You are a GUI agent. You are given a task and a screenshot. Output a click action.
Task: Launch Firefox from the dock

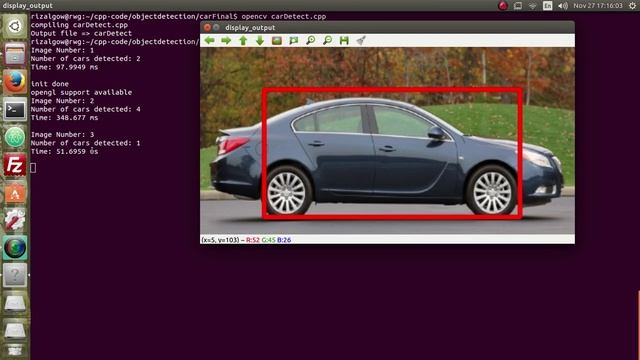pyautogui.click(x=15, y=82)
